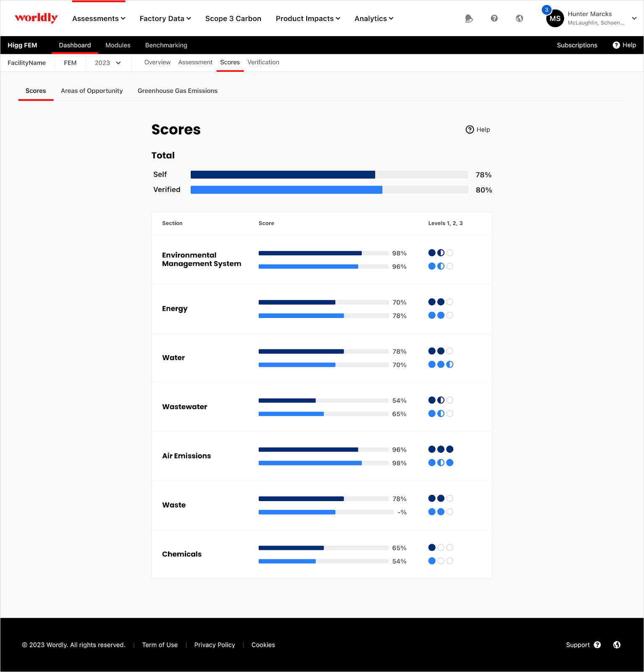This screenshot has width=644, height=672.
Task: Switch to the Modules tab
Action: coord(118,45)
